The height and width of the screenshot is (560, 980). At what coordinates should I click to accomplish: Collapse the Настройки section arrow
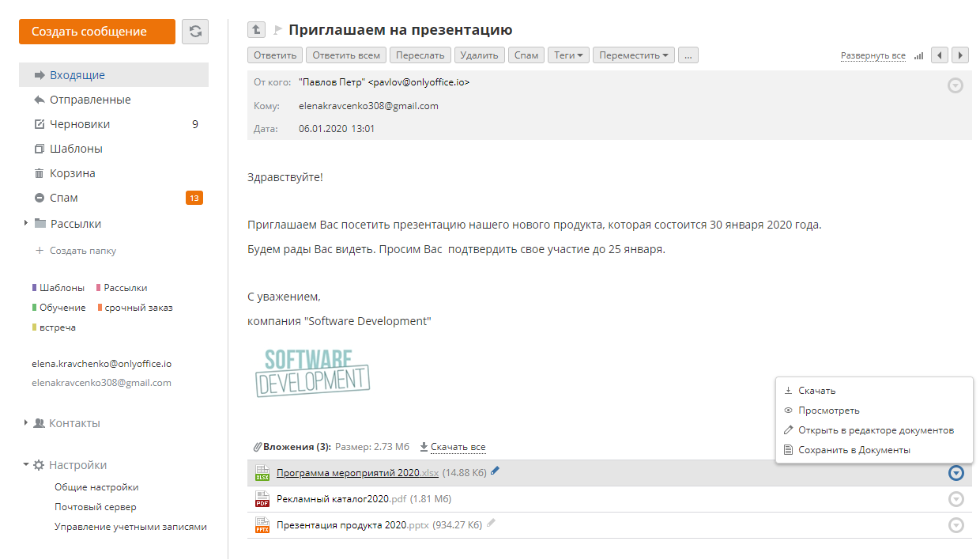[x=26, y=465]
